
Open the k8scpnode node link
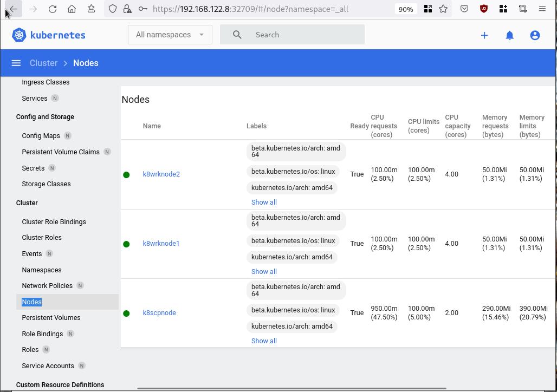tap(159, 313)
